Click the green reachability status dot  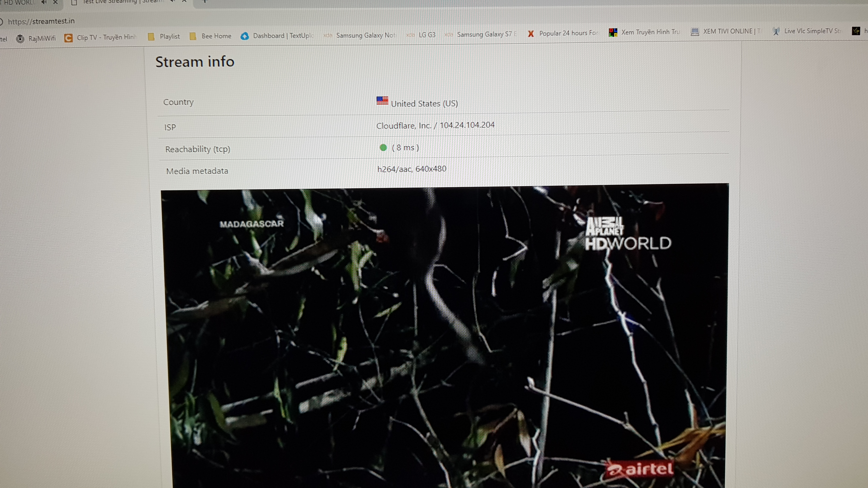383,148
